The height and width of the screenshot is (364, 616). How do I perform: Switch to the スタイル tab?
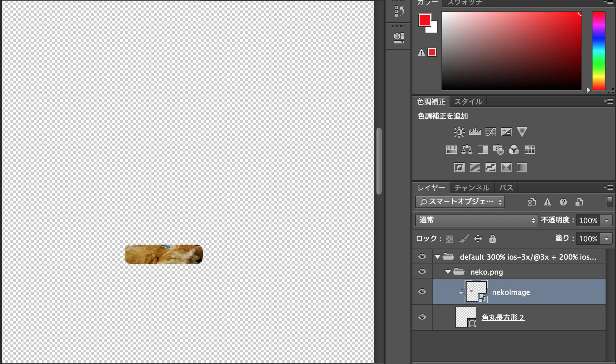click(468, 101)
